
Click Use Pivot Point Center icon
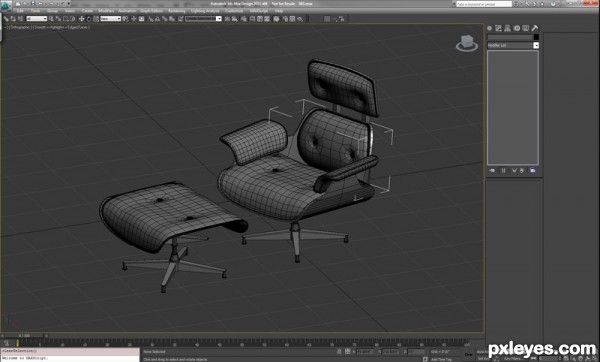coord(126,18)
